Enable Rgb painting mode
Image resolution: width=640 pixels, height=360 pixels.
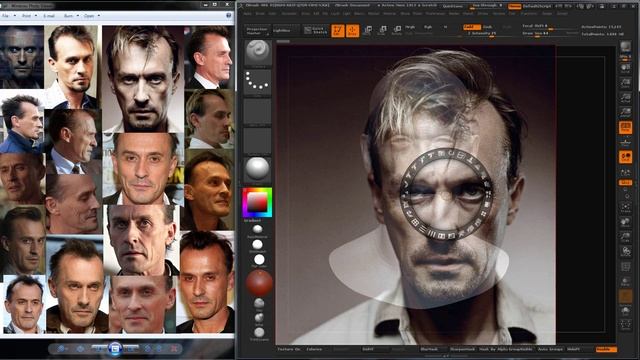click(428, 27)
